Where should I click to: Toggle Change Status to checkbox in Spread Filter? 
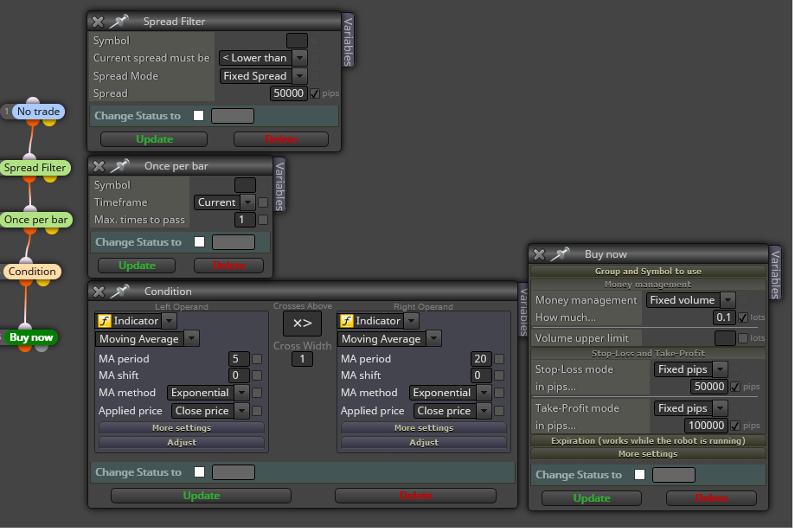199,116
